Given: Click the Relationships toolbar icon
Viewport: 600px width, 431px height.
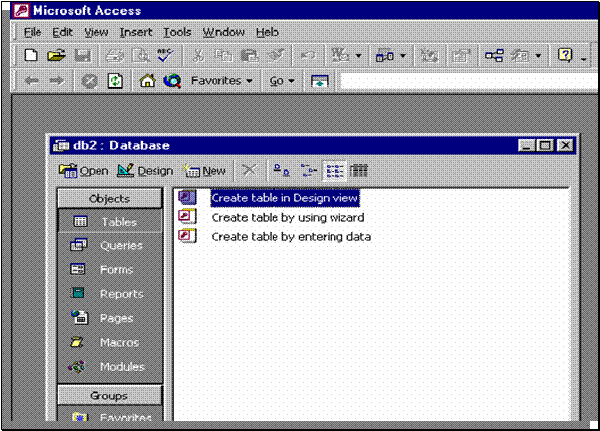Looking at the screenshot, I should [493, 56].
